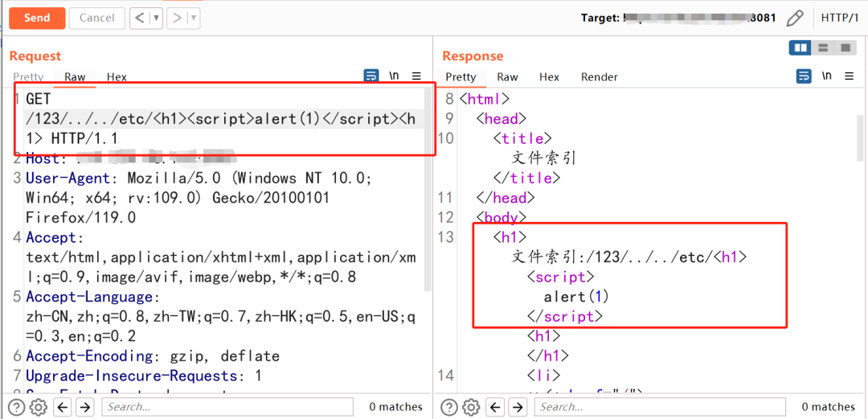Open search settings gear in Response panel
868x419 pixels.
click(471, 407)
